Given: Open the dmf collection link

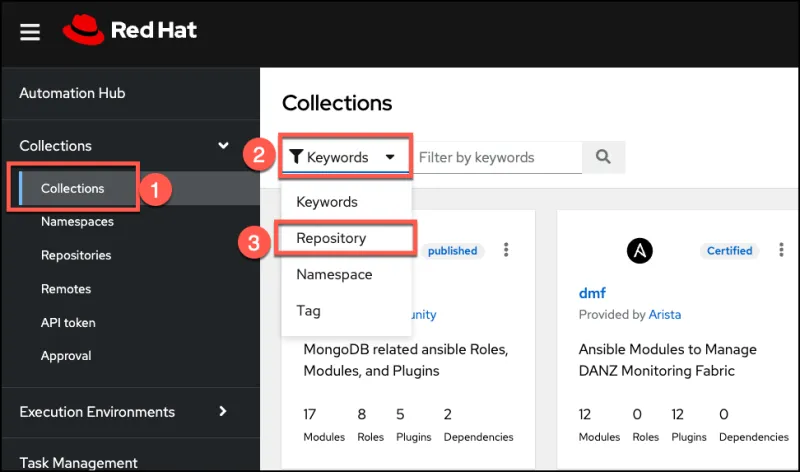Looking at the screenshot, I should click(x=592, y=293).
